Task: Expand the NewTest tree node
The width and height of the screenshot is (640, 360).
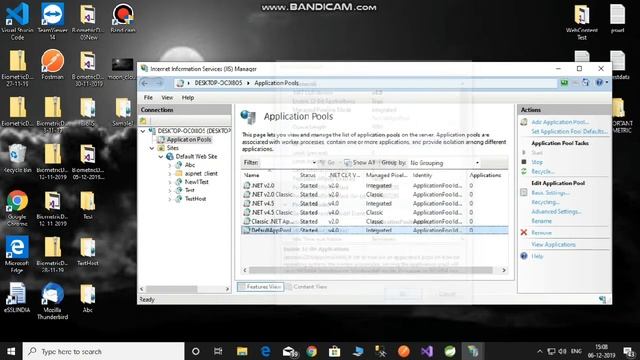Action: click(x=170, y=182)
